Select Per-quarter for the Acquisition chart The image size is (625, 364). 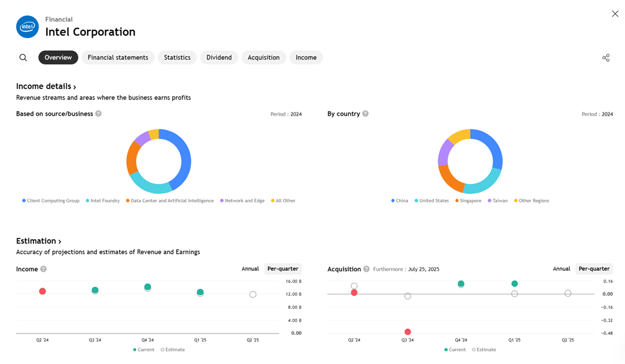pyautogui.click(x=595, y=269)
